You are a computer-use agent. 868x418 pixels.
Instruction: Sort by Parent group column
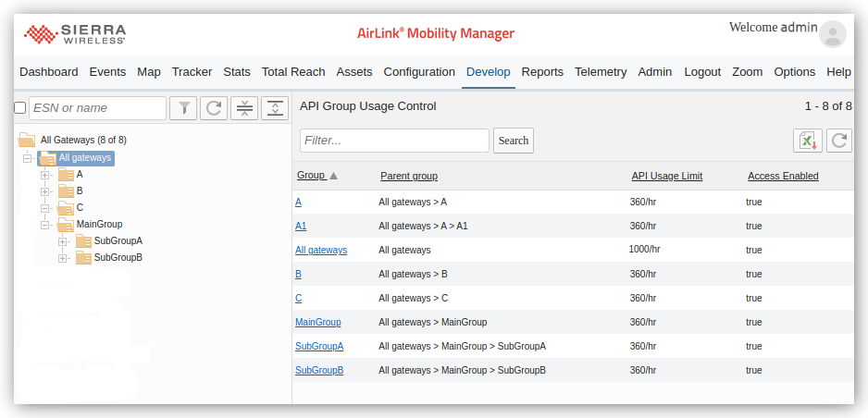pyautogui.click(x=409, y=176)
